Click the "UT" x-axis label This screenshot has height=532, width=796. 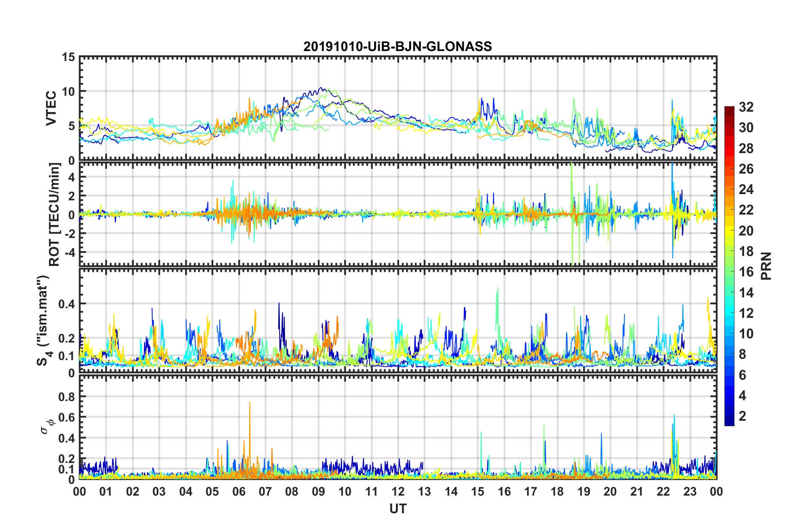tap(398, 509)
